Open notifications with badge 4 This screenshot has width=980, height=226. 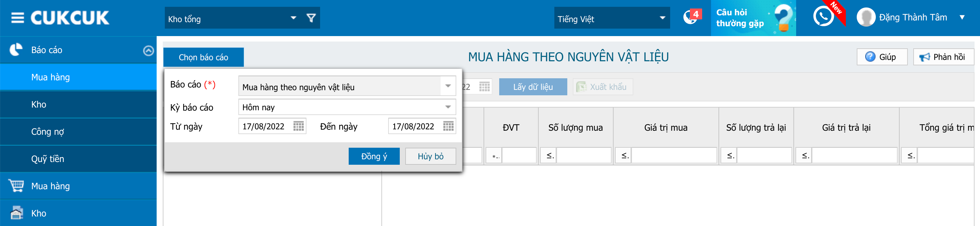[692, 17]
